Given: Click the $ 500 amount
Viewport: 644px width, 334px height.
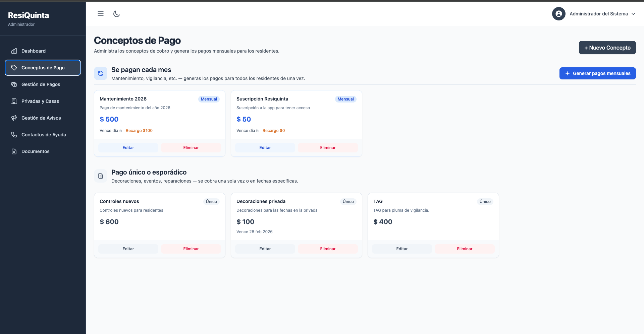Looking at the screenshot, I should (x=109, y=119).
